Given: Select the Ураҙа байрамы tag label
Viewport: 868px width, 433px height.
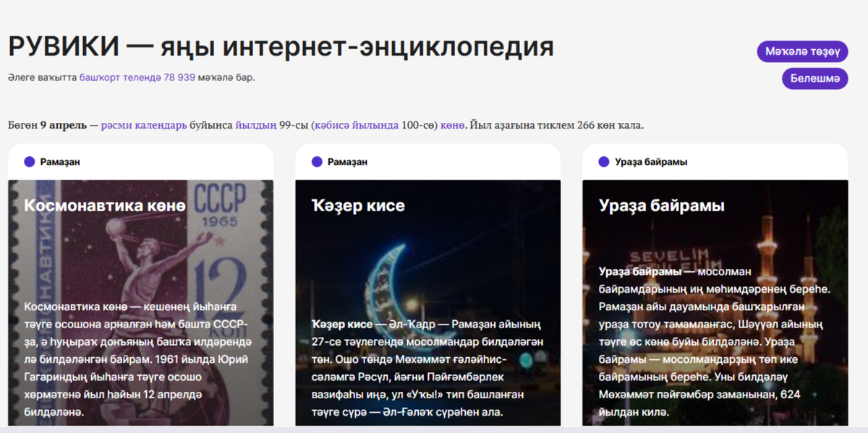Looking at the screenshot, I should pyautogui.click(x=651, y=162).
